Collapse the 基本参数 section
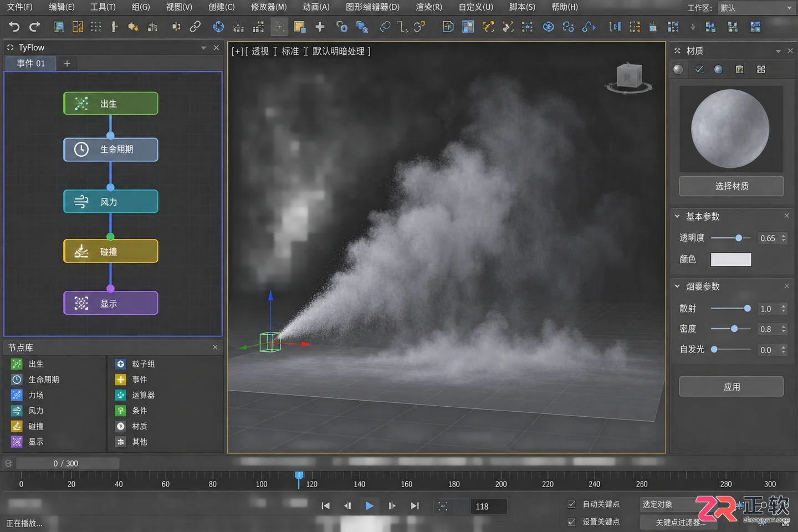798x532 pixels. pos(677,216)
